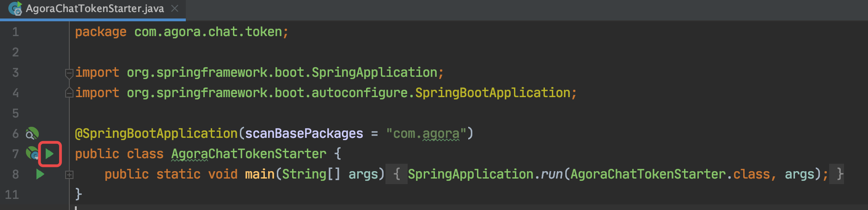Click the folded closing brace placeholder on line 8
Screen dimensions: 868x210
[x=837, y=174]
